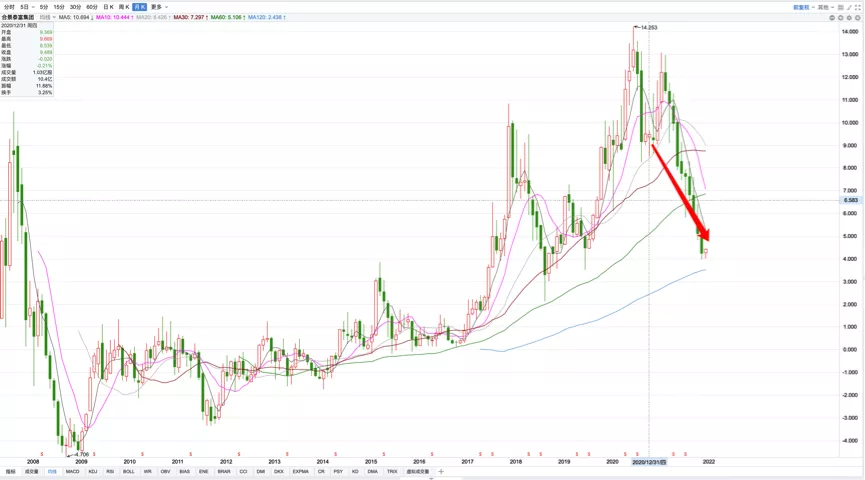Select the 月K monthly chart tab

coord(140,7)
